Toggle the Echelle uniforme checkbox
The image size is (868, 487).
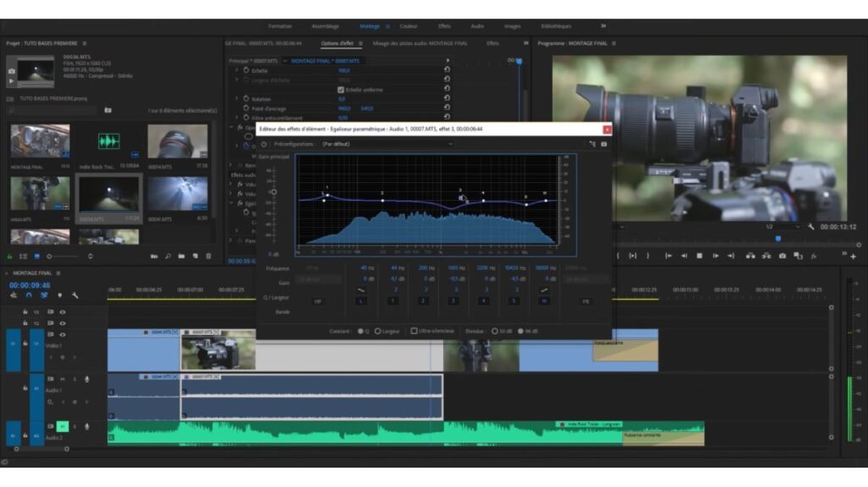tap(341, 90)
